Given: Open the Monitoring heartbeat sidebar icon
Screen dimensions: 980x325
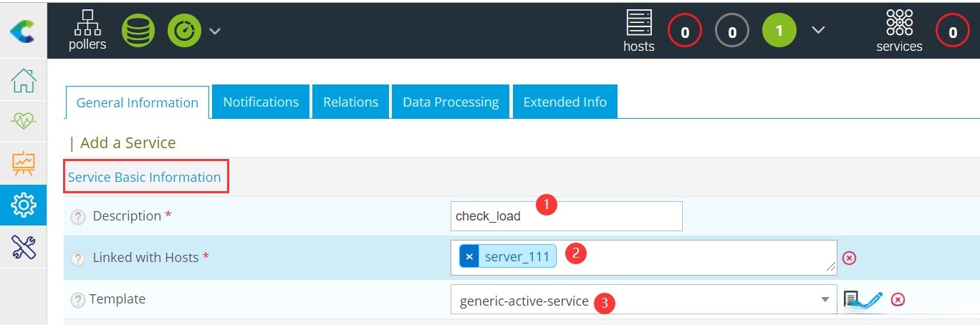Looking at the screenshot, I should pyautogui.click(x=24, y=122).
